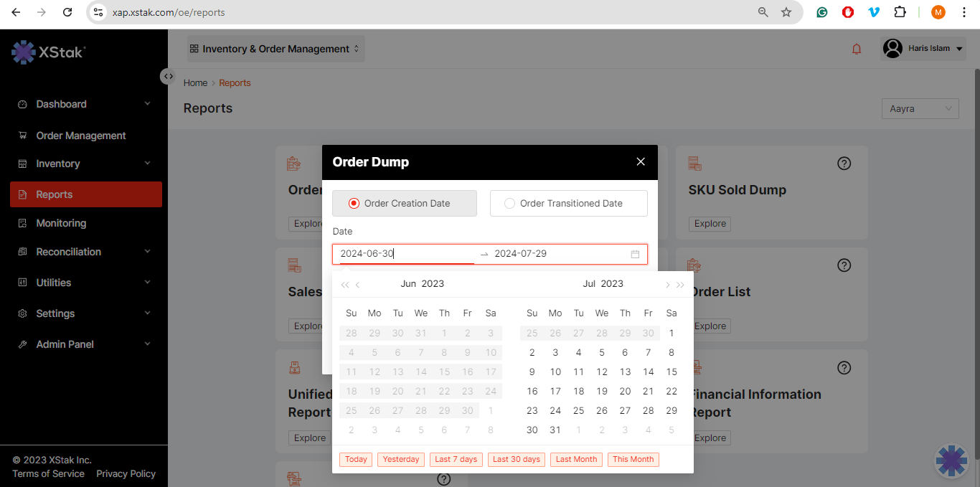Bookmark this page with star icon
This screenshot has height=487, width=980.
[x=786, y=12]
